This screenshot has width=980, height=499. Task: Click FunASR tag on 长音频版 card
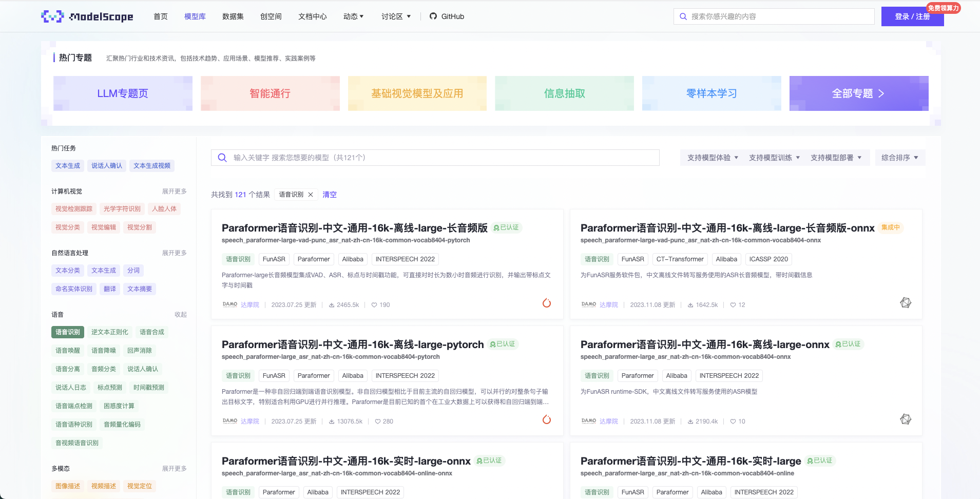(x=274, y=259)
